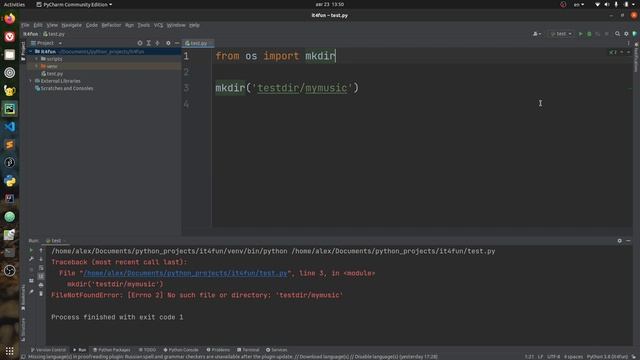Open Sublime Text from the dock
This screenshot has height=360, width=640.
tap(10, 144)
